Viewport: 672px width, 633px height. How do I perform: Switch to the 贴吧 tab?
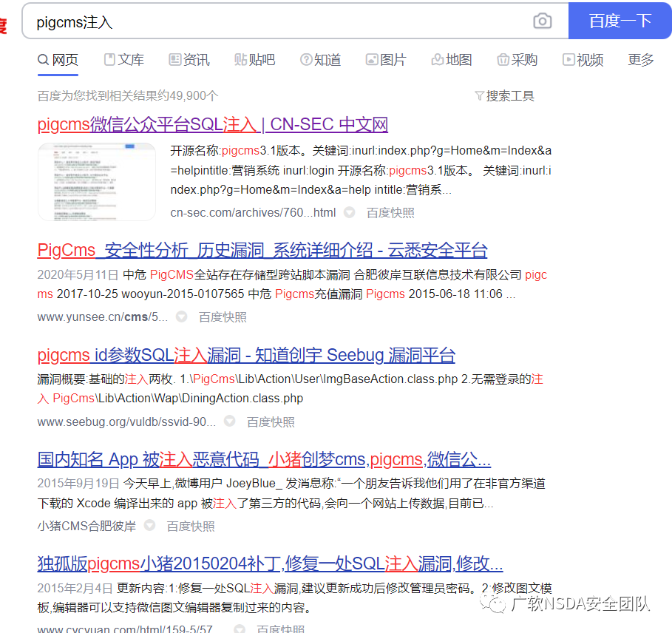coord(254,60)
